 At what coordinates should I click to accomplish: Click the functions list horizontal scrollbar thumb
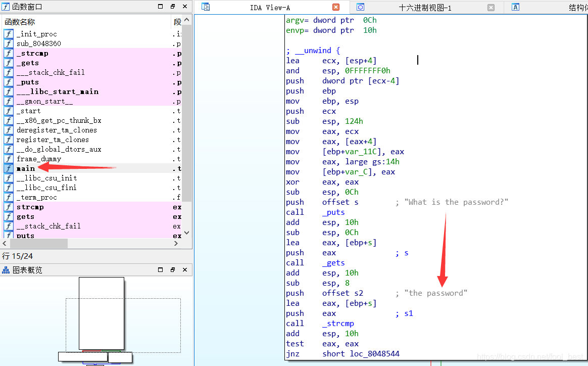click(38, 243)
